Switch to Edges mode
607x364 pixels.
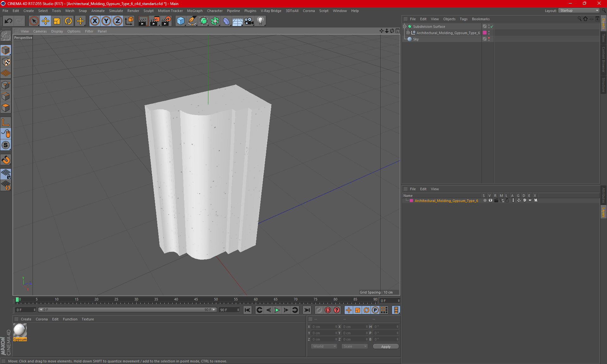pyautogui.click(x=6, y=96)
